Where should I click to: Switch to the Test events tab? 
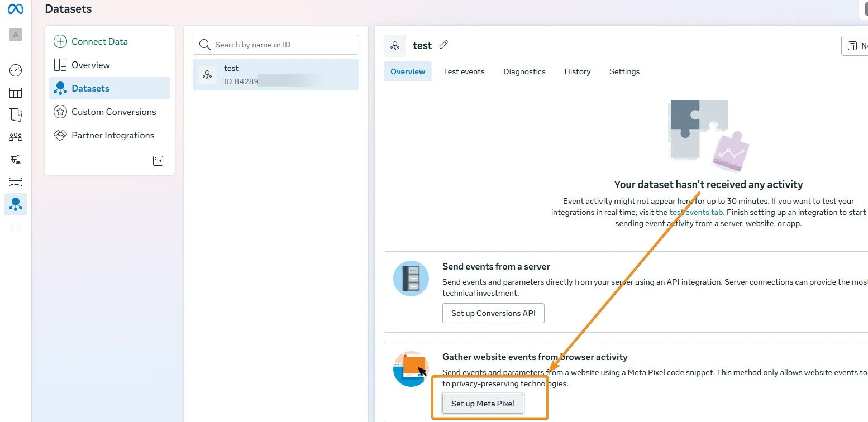click(464, 71)
